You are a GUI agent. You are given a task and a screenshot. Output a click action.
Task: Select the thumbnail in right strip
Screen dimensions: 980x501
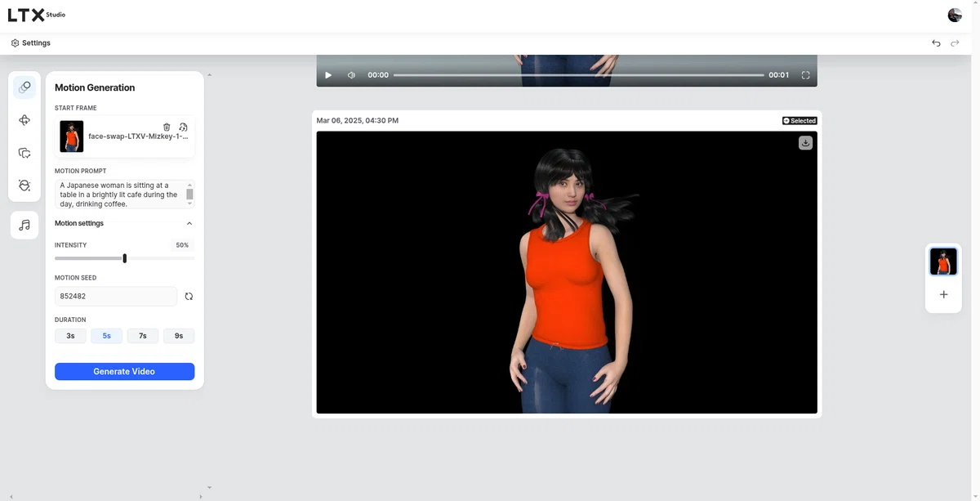coord(943,262)
